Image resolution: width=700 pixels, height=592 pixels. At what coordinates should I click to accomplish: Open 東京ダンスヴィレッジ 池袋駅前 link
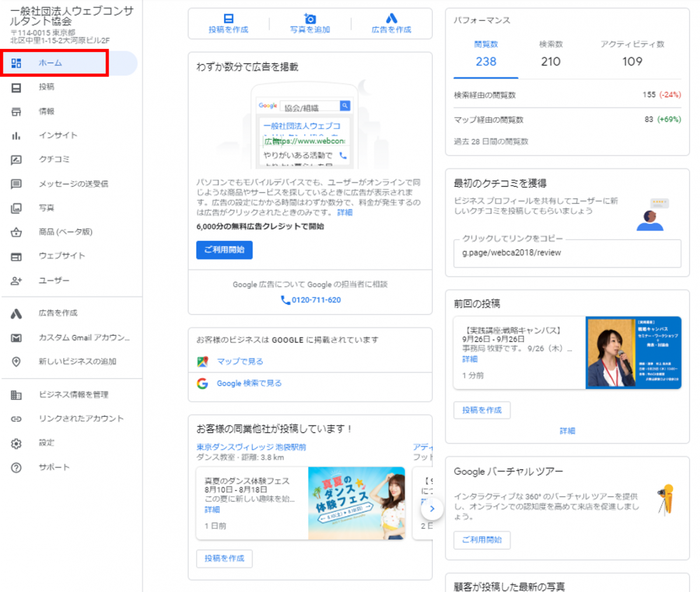(251, 447)
